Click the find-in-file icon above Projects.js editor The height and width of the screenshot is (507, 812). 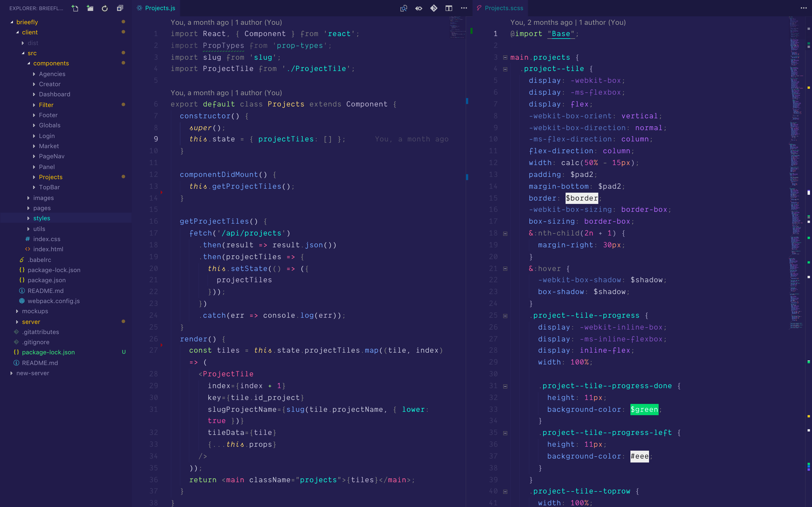click(404, 8)
